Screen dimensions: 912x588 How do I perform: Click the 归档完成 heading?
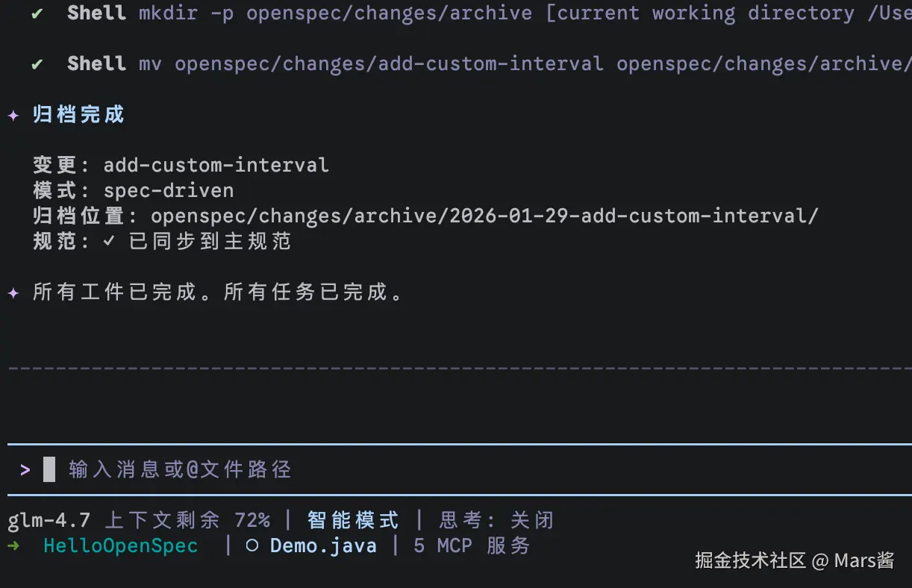pyautogui.click(x=78, y=115)
